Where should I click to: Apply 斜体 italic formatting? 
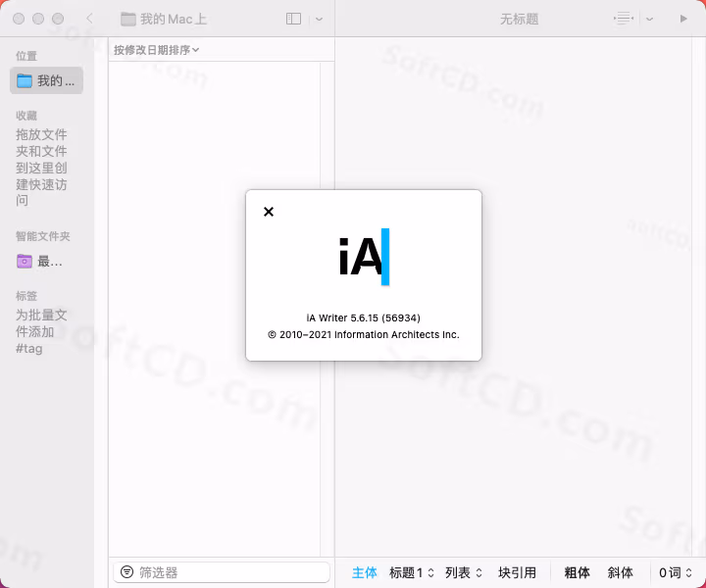pos(620,572)
